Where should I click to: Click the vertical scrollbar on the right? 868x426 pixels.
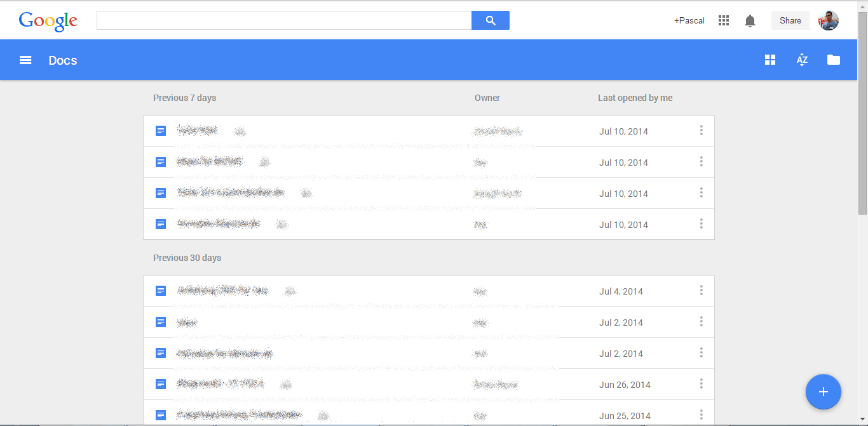(862, 114)
